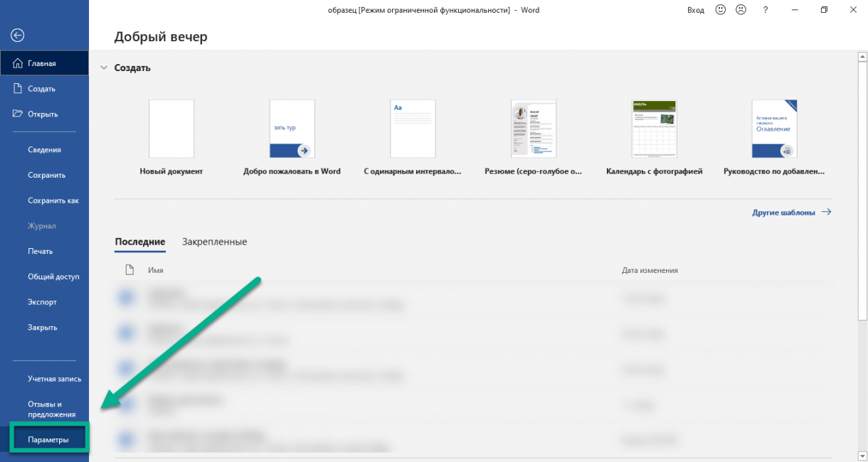Open the Открыть folder sidebar item

[x=43, y=114]
